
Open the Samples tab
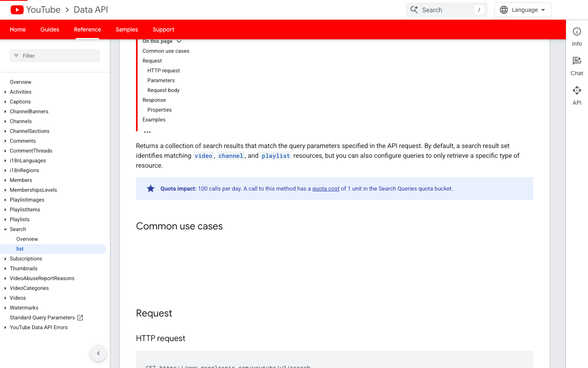(127, 29)
